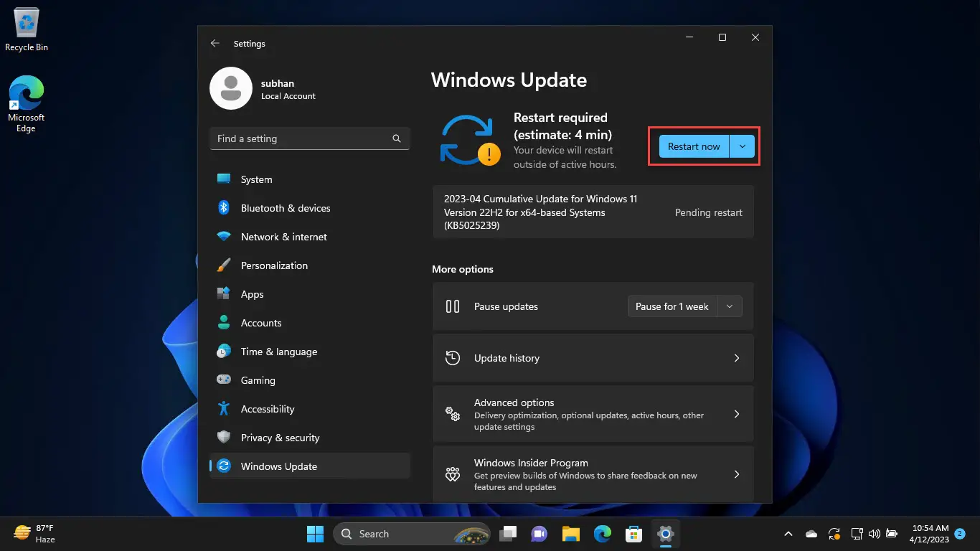Click the battery tray icon
Screen dimensions: 980x551
point(892,534)
